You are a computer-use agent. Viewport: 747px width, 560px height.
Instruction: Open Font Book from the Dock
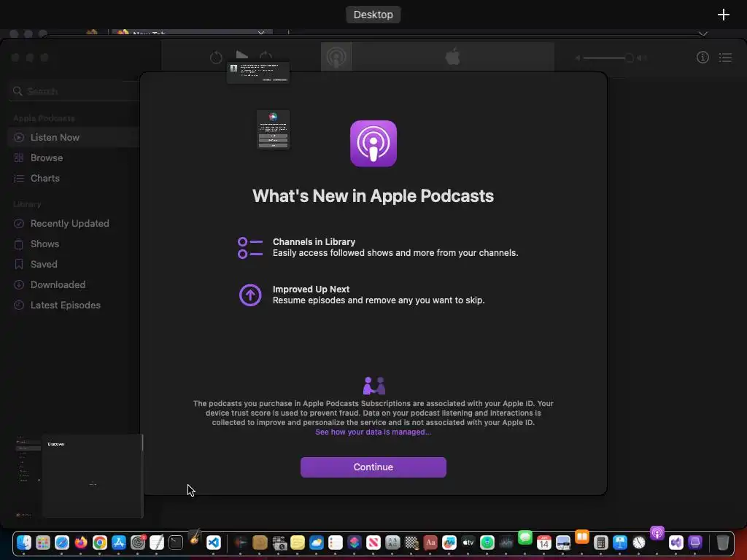[392, 542]
